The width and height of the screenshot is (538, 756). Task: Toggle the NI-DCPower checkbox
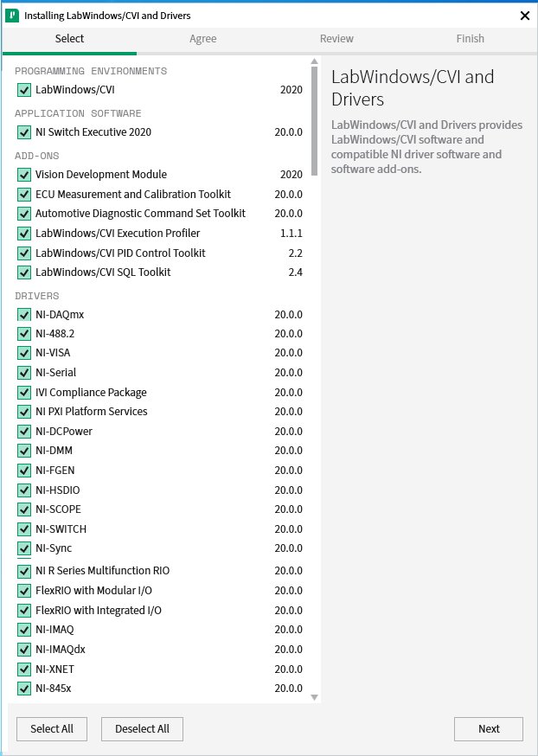click(x=23, y=431)
